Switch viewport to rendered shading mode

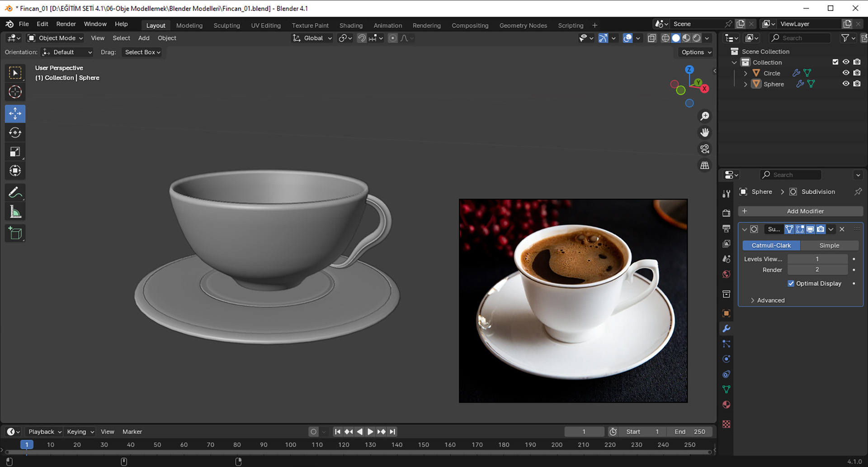(697, 38)
